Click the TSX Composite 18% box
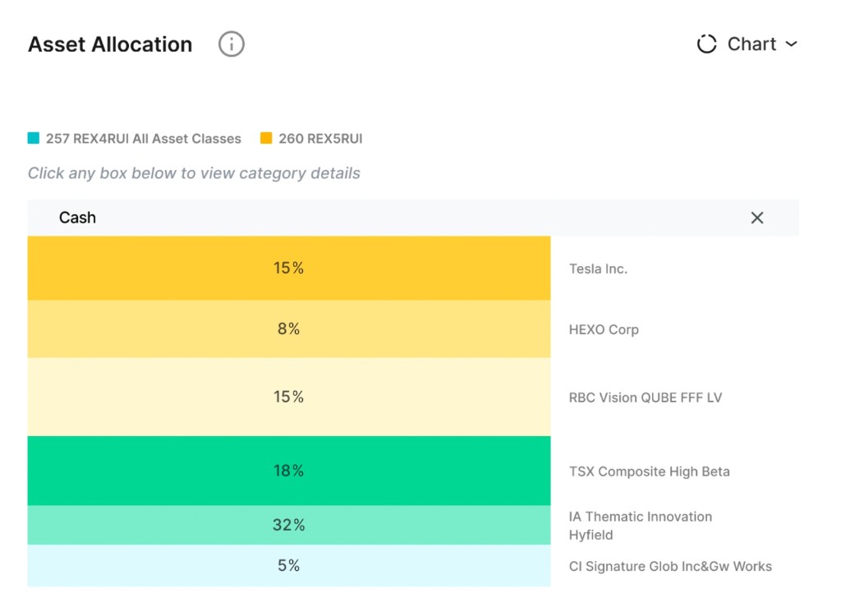This screenshot has height=616, width=841. pyautogui.click(x=289, y=471)
